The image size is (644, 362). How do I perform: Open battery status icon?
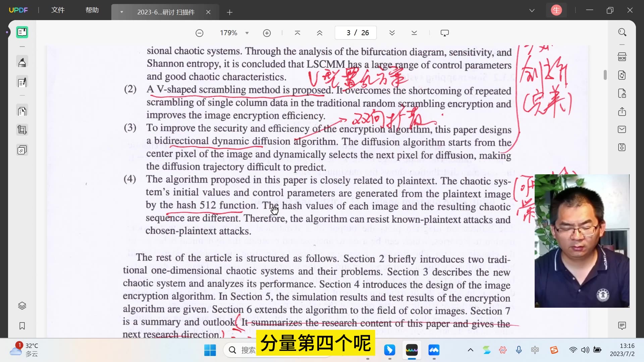pyautogui.click(x=597, y=350)
